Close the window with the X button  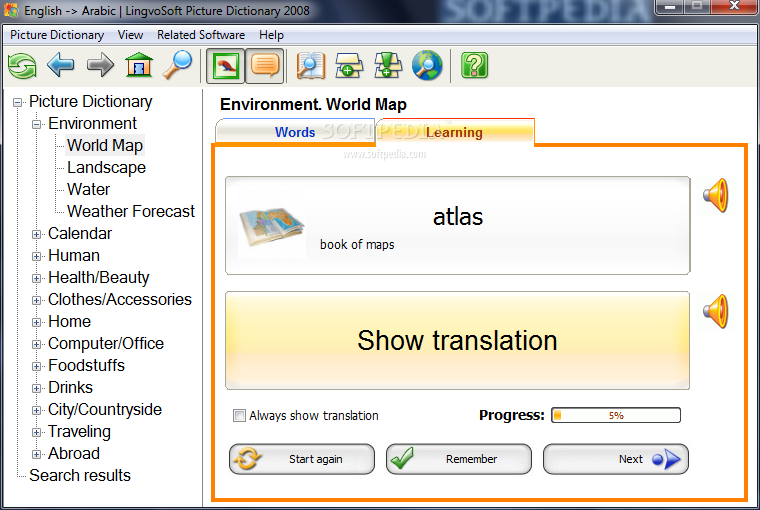[x=734, y=6]
